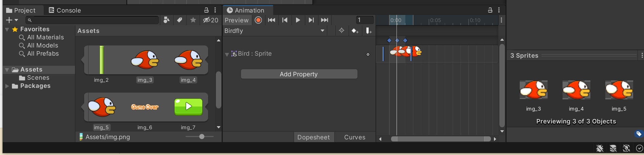The height and width of the screenshot is (155, 644).
Task: Select the Packages folder
Action: tap(31, 86)
